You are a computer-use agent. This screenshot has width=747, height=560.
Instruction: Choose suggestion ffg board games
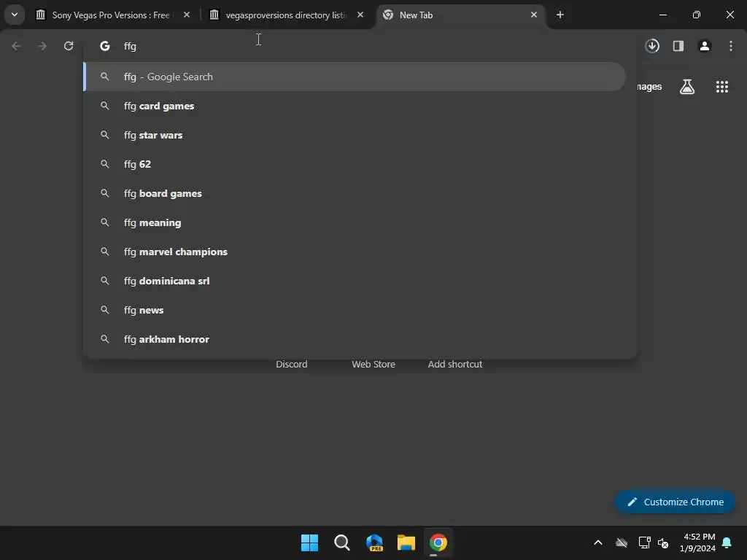pyautogui.click(x=355, y=193)
